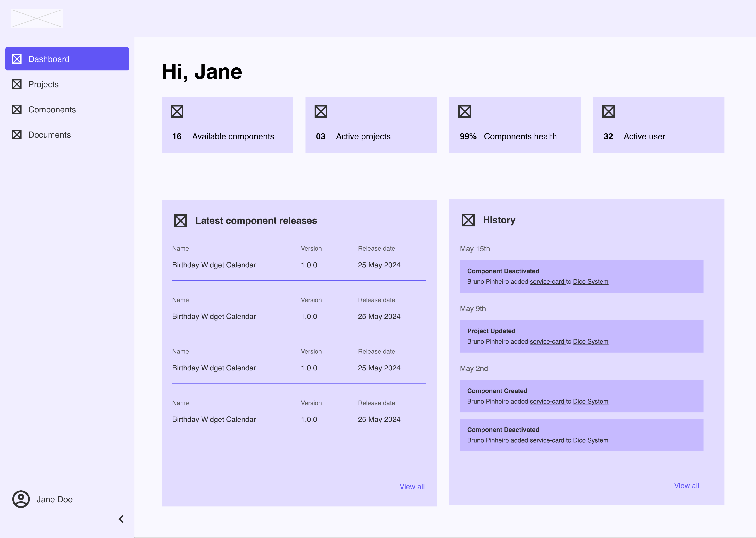Click the Available components card icon

[x=177, y=111]
